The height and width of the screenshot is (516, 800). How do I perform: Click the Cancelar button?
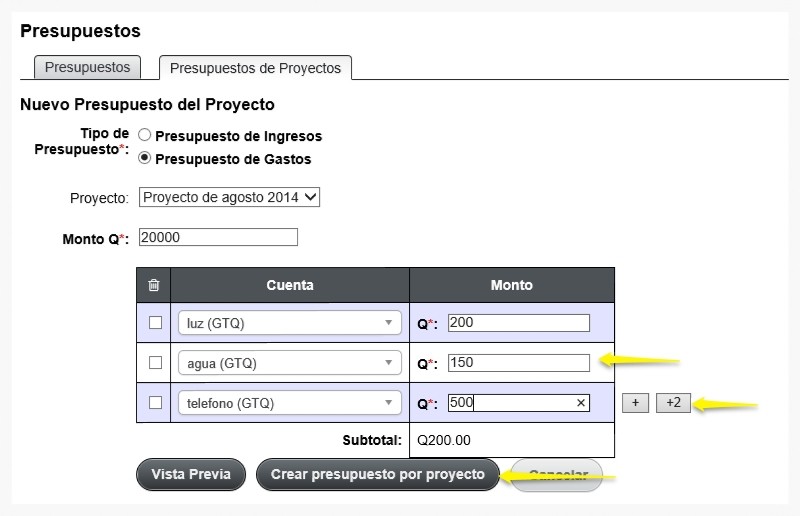pyautogui.click(x=558, y=475)
